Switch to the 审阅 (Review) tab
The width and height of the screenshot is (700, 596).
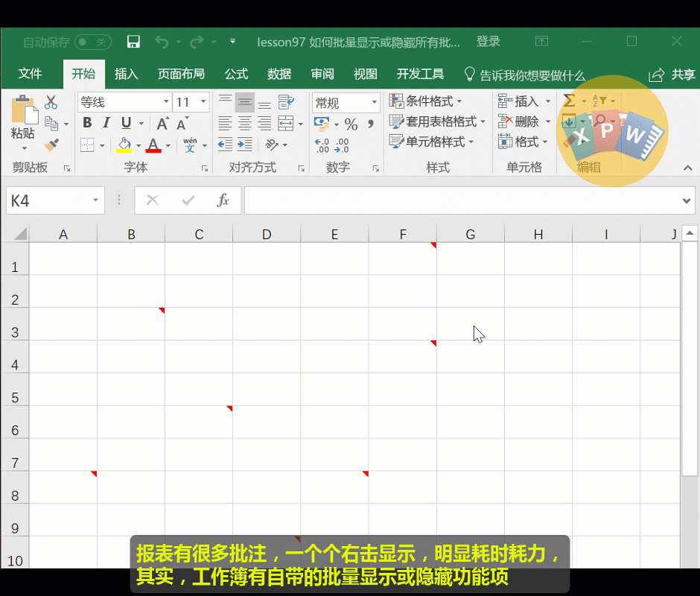[322, 74]
